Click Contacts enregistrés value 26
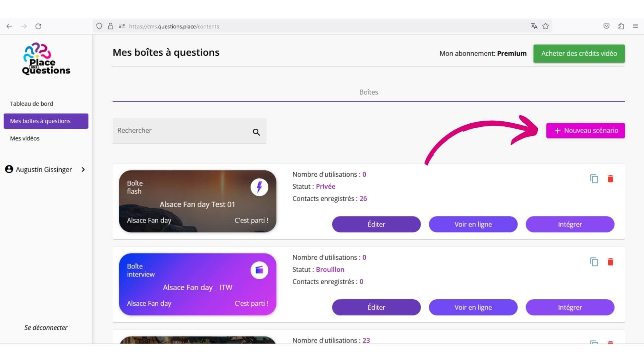The height and width of the screenshot is (362, 644). (363, 198)
